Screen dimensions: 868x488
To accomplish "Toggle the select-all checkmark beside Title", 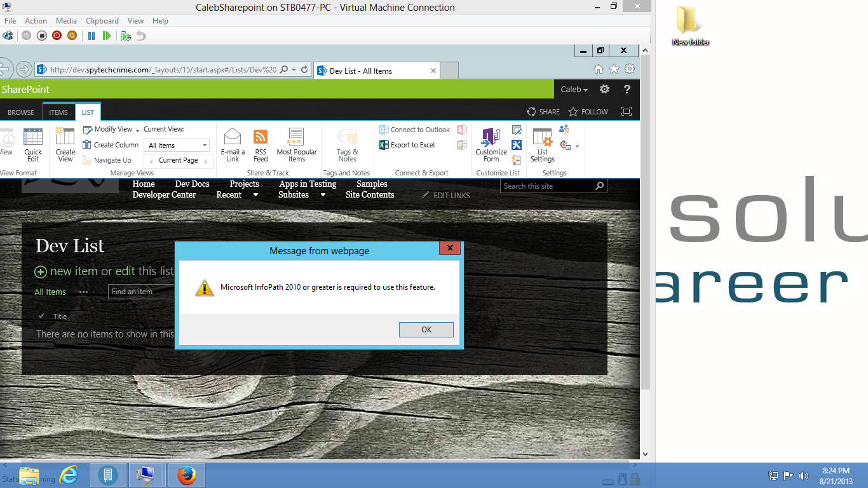I will click(41, 316).
